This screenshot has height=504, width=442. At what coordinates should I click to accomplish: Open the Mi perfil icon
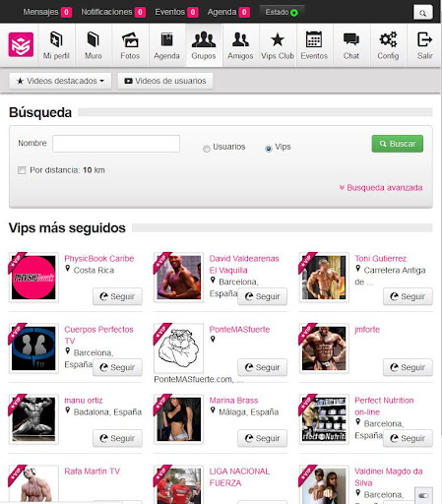[x=56, y=39]
